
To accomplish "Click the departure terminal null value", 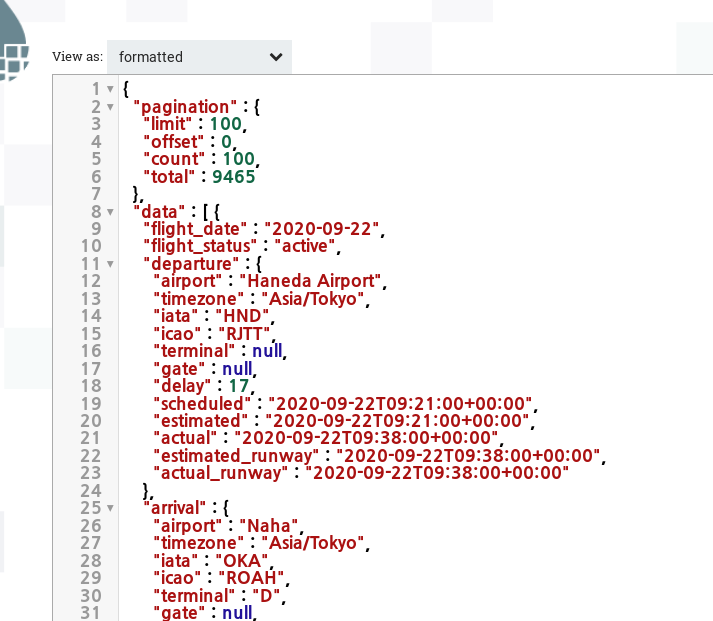I will (x=267, y=351).
